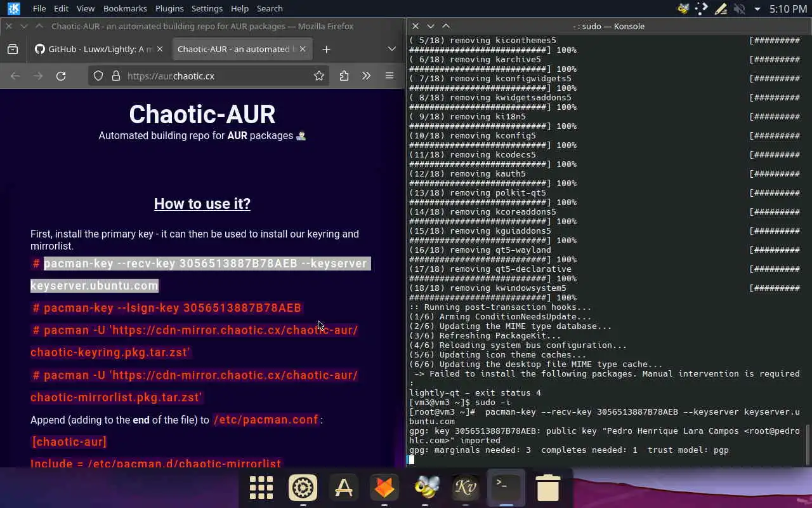Viewport: 812px width, 508px height.
Task: Open the bee application in dock
Action: (x=425, y=488)
